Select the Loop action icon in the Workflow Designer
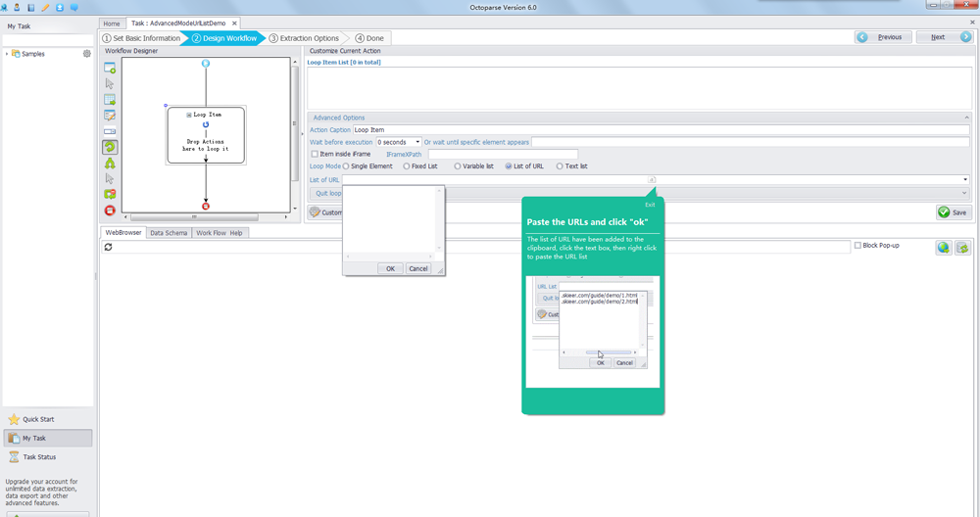 point(110,147)
